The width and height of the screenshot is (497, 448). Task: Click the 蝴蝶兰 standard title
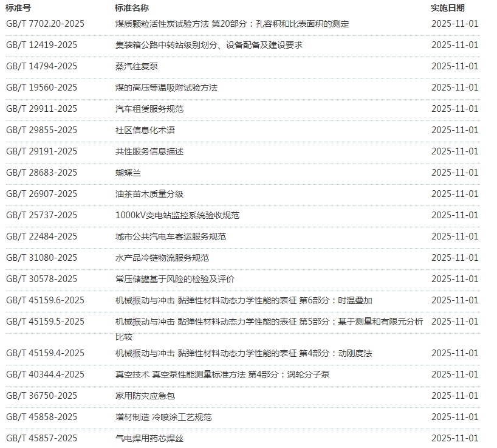pos(128,173)
